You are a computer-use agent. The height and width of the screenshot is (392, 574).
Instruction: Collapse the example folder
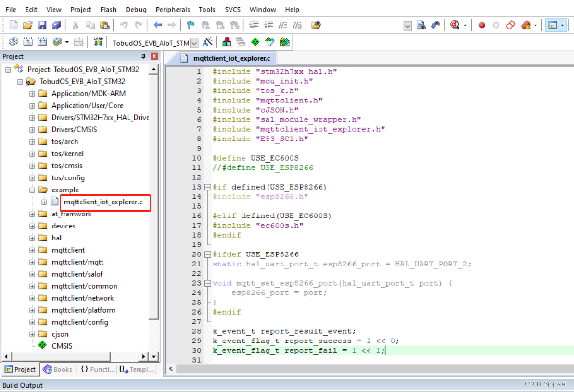click(x=32, y=190)
